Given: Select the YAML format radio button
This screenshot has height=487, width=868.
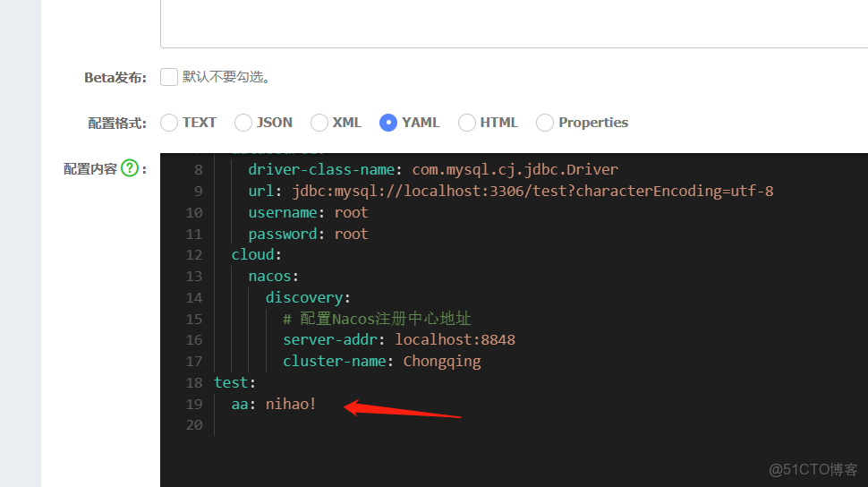Looking at the screenshot, I should (x=388, y=123).
